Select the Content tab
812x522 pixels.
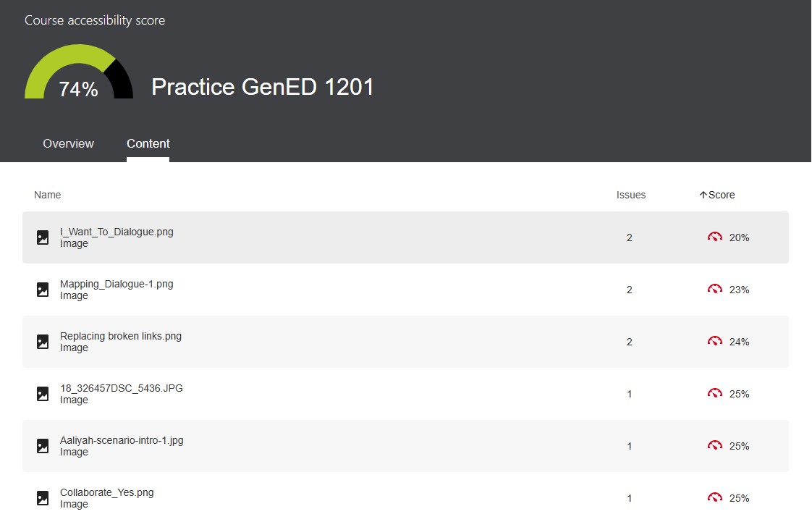click(x=148, y=143)
